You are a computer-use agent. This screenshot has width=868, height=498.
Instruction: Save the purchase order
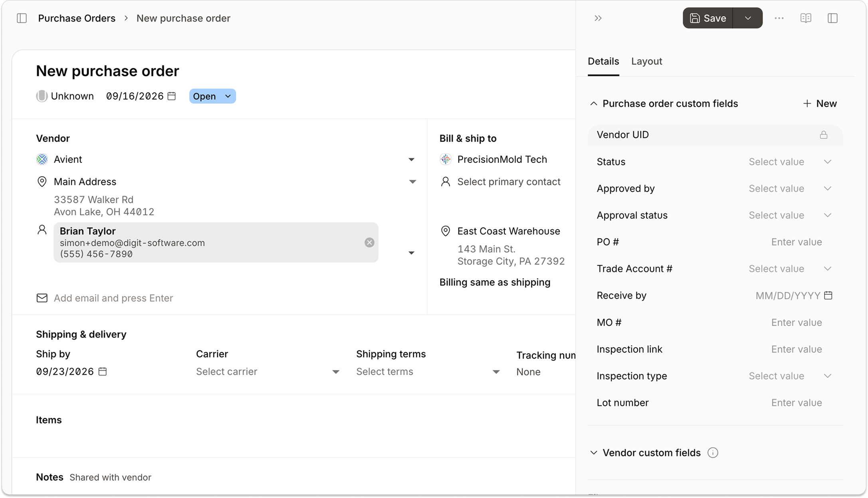point(708,18)
